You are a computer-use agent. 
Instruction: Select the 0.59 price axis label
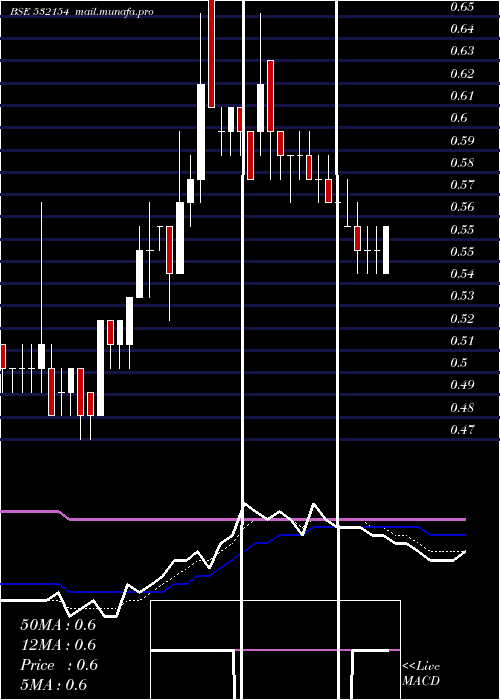[462, 141]
